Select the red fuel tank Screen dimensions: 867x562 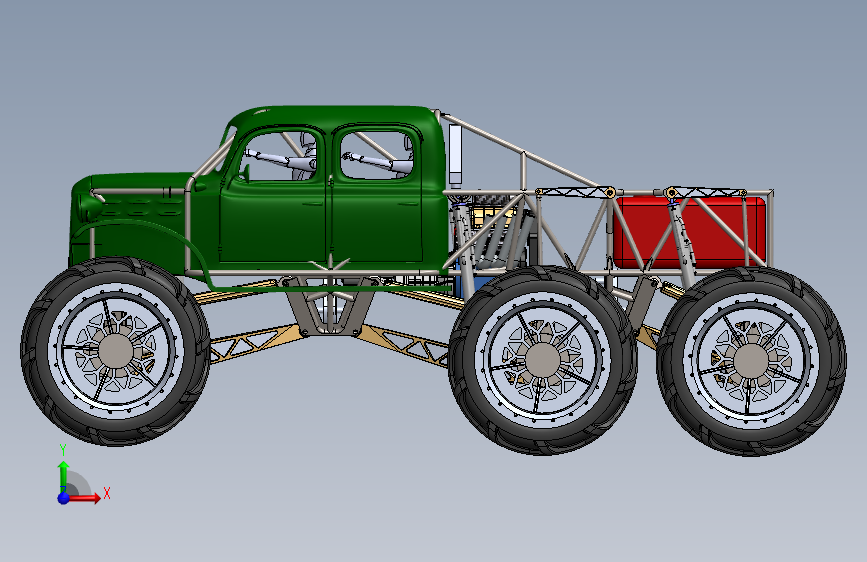pos(690,231)
